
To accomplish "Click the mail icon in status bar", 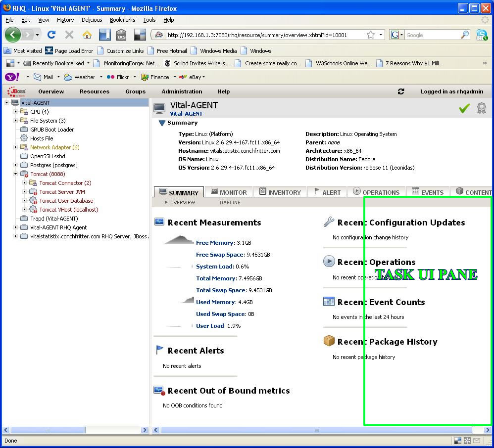I will (x=477, y=441).
